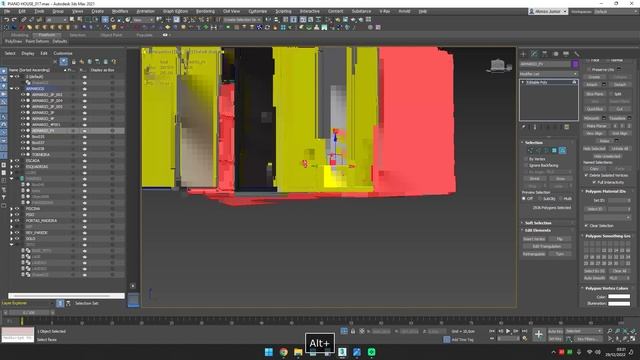Viewport: 640px width, 360px height.
Task: Collapse the ARMARIOS layer tree arrow
Action: 11,89
